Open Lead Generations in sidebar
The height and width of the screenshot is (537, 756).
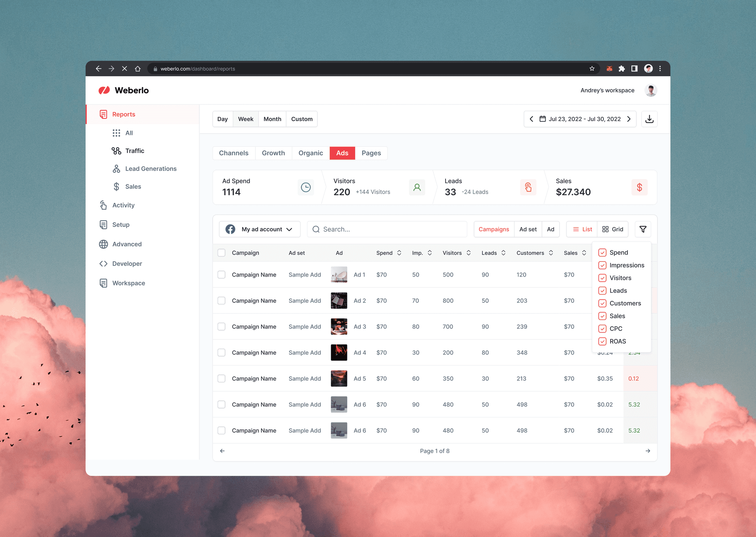151,169
